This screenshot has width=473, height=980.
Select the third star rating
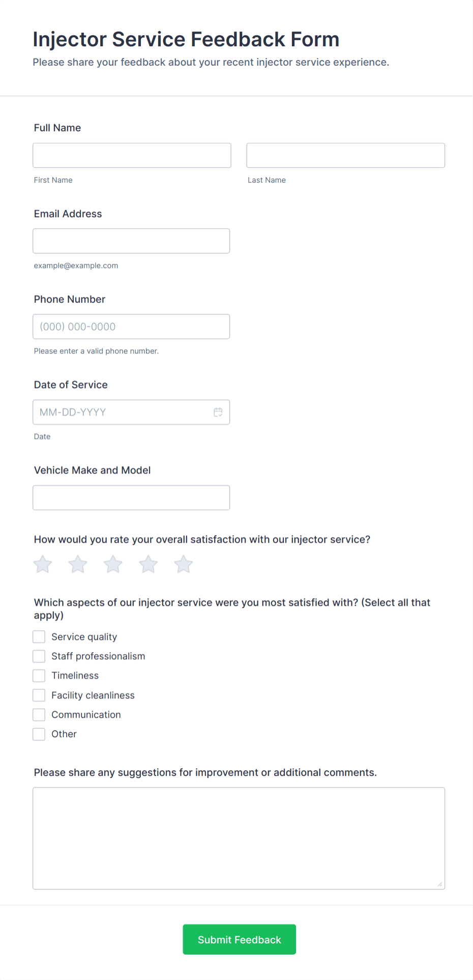112,564
